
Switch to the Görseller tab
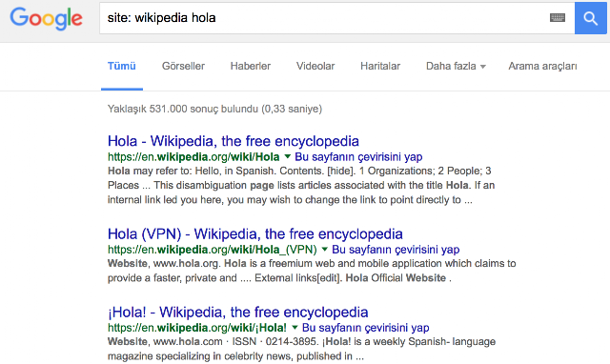tap(183, 66)
